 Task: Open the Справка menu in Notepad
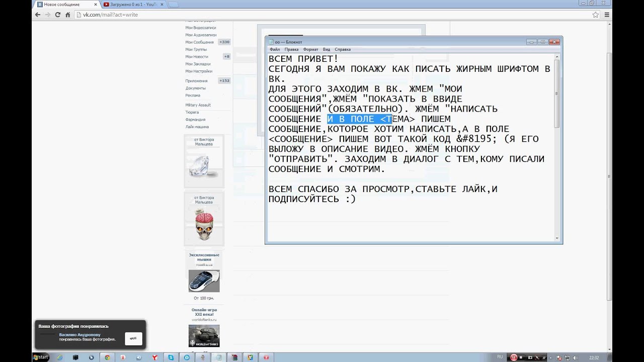click(343, 49)
